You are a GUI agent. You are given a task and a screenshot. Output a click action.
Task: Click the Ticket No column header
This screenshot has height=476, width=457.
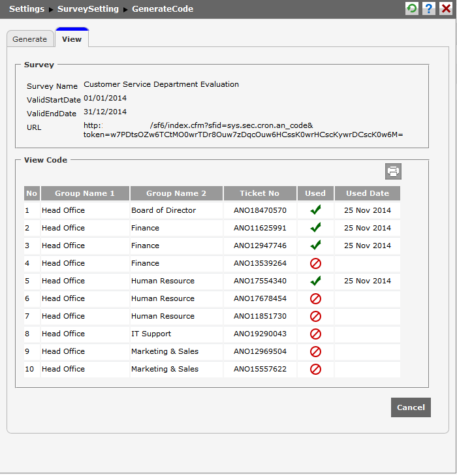pos(259,193)
